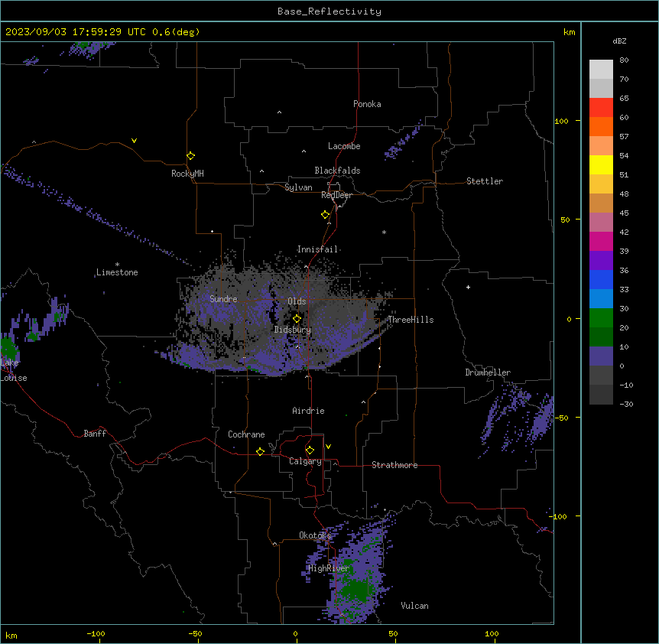Click the Lake Louise label
Screen dimensions: 659x644
tap(14, 370)
